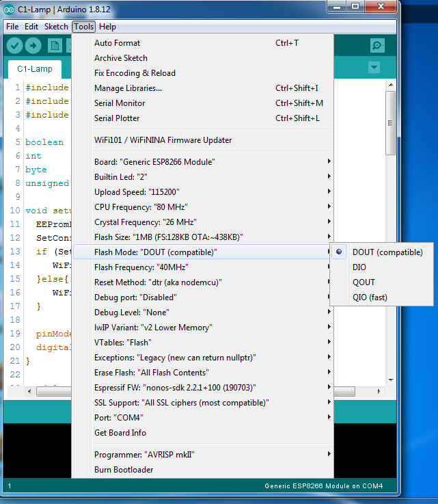Open Serial Monitor from Tools menu

[203, 103]
